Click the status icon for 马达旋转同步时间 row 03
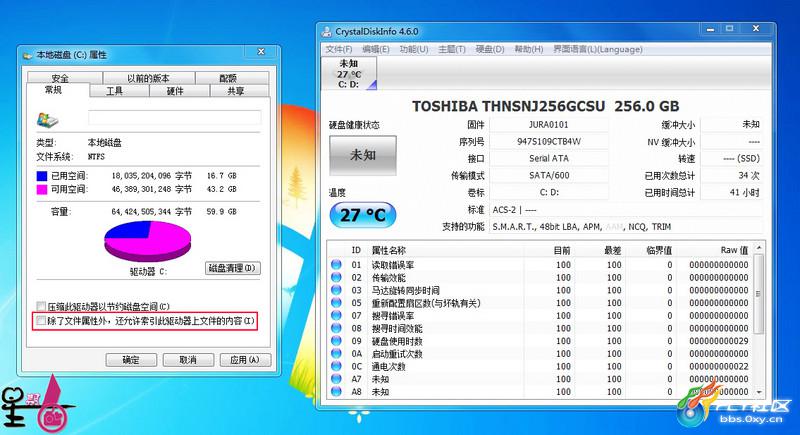 point(336,290)
